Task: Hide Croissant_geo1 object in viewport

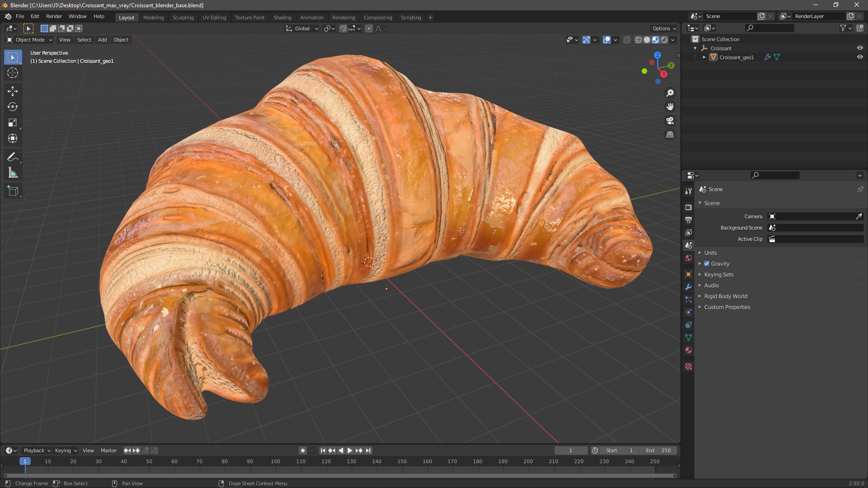Action: click(x=860, y=57)
